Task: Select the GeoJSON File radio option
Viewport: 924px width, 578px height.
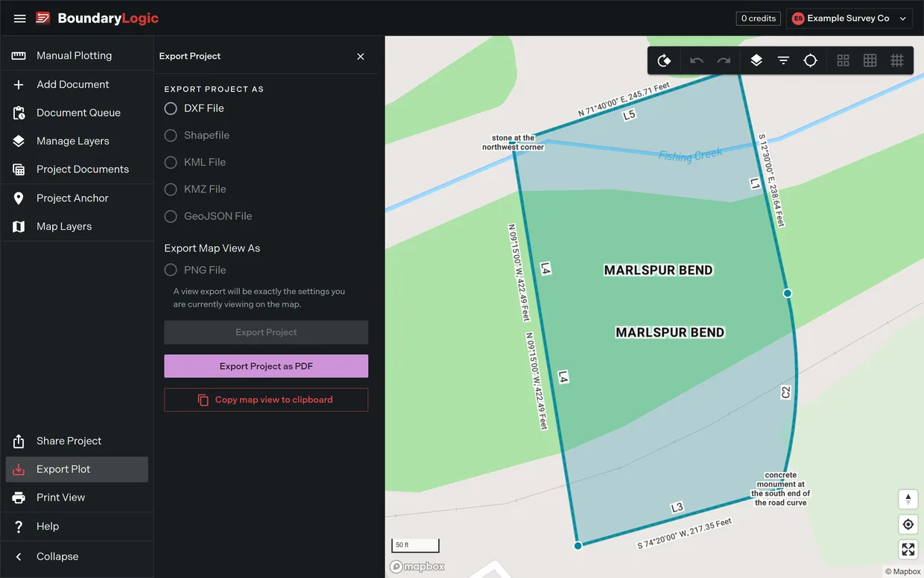Action: pyautogui.click(x=171, y=216)
